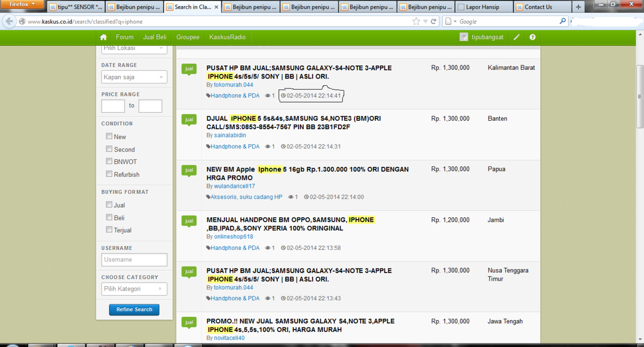Open seller profile sainalabidin

point(230,135)
